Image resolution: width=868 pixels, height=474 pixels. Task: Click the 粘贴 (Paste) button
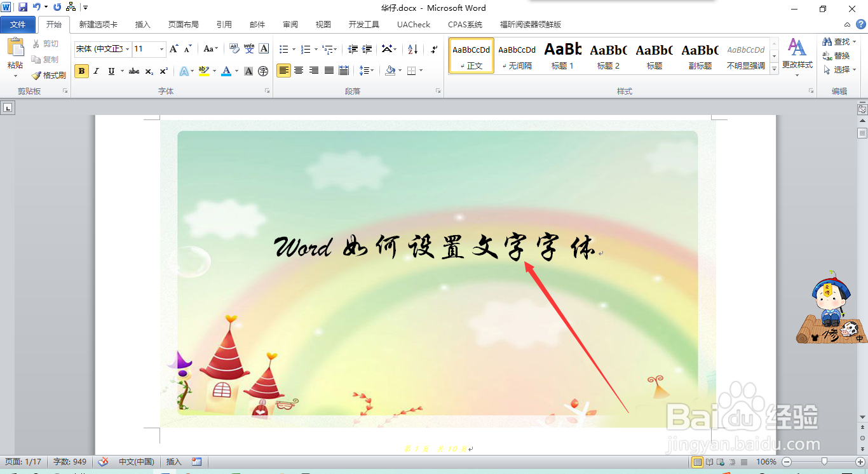click(x=14, y=51)
